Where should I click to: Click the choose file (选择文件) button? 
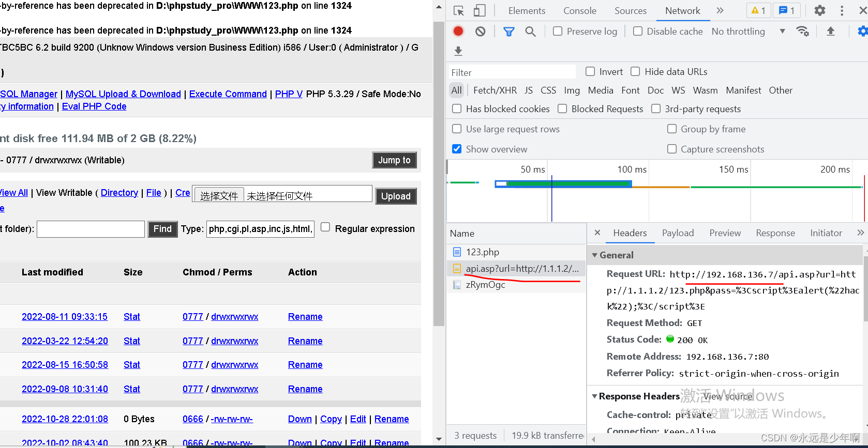219,195
